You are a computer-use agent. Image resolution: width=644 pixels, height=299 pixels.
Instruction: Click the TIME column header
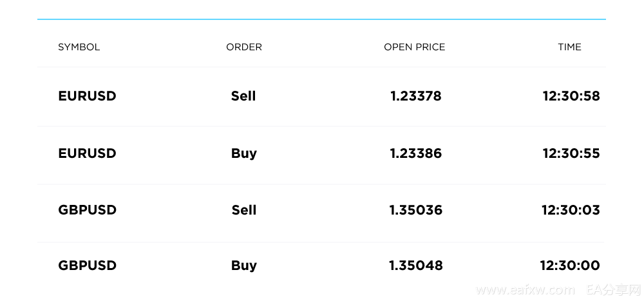pos(570,47)
